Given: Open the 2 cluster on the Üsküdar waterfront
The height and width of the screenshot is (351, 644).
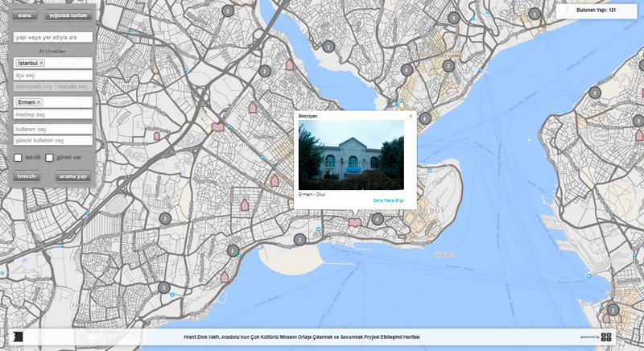Looking at the screenshot, I should tap(595, 93).
